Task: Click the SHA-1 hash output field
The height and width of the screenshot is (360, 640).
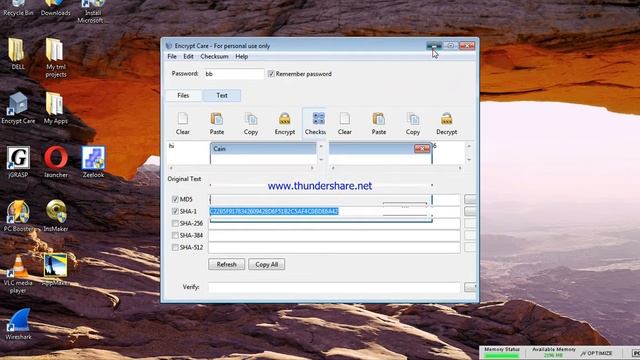Action: 334,211
